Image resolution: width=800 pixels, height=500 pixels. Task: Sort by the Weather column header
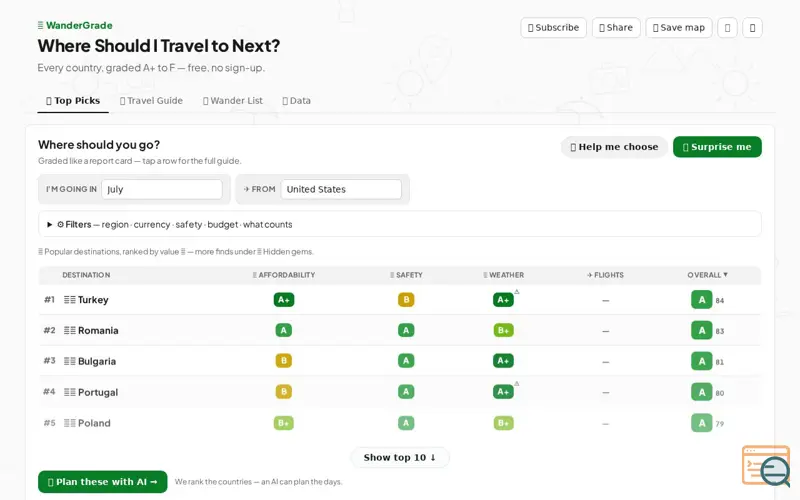[x=504, y=275]
